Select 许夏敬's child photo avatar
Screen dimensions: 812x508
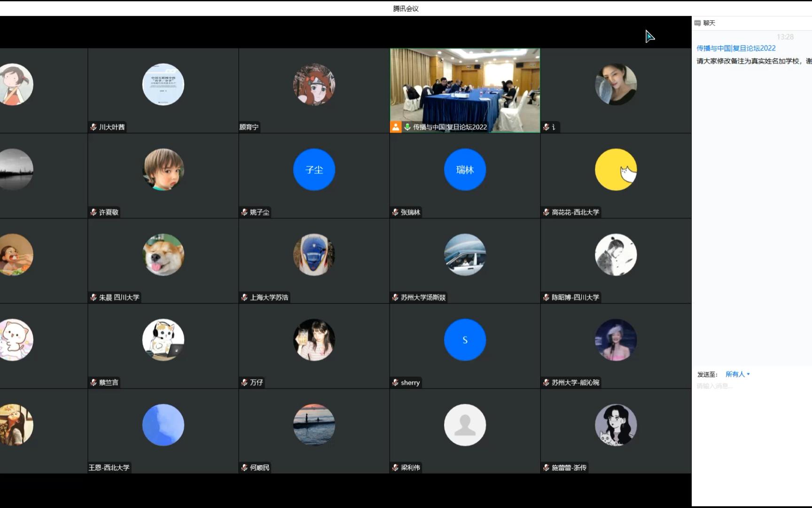pos(163,169)
